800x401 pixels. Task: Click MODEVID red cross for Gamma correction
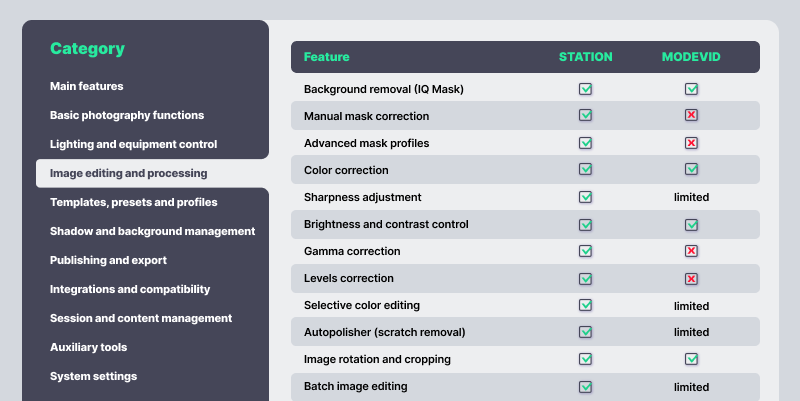point(691,251)
